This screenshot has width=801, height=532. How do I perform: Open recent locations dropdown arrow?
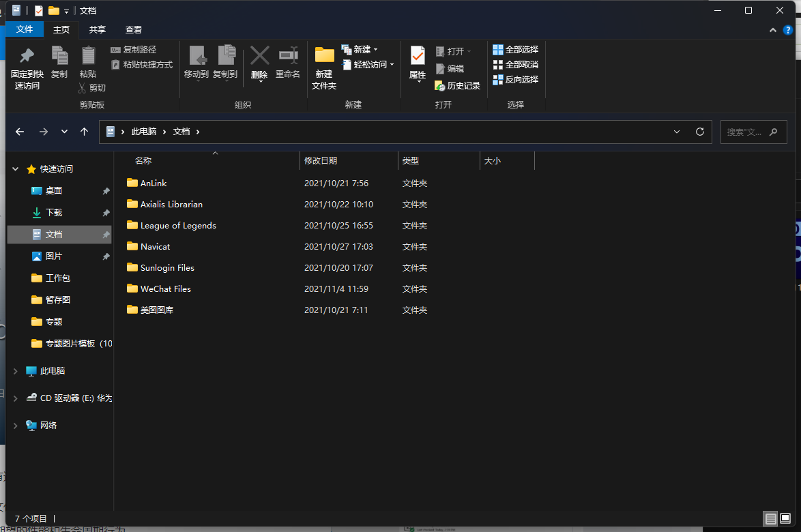64,132
